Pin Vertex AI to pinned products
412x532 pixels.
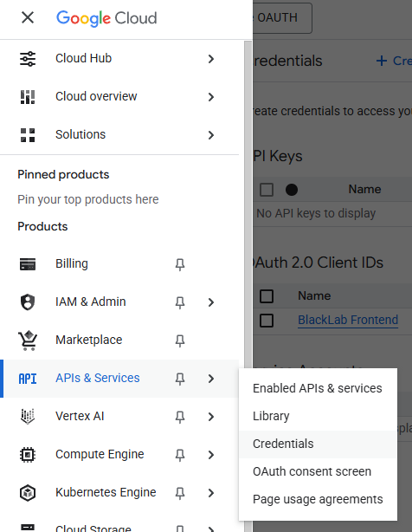pos(180,417)
